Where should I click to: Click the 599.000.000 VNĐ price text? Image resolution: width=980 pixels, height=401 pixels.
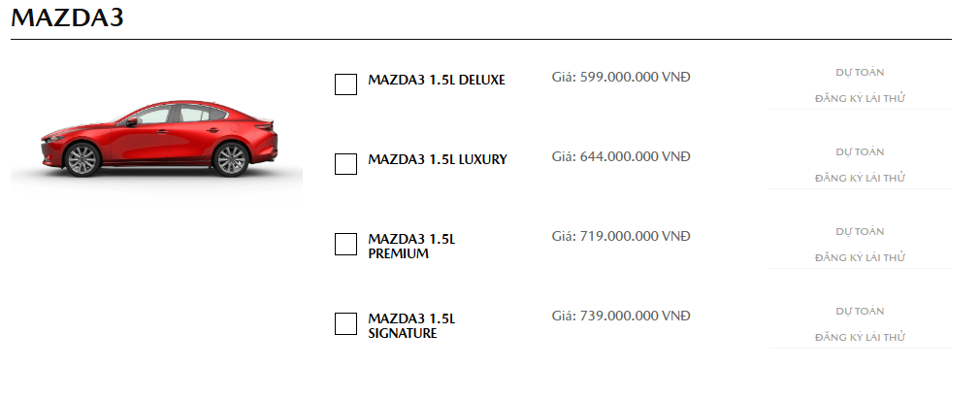(x=635, y=77)
